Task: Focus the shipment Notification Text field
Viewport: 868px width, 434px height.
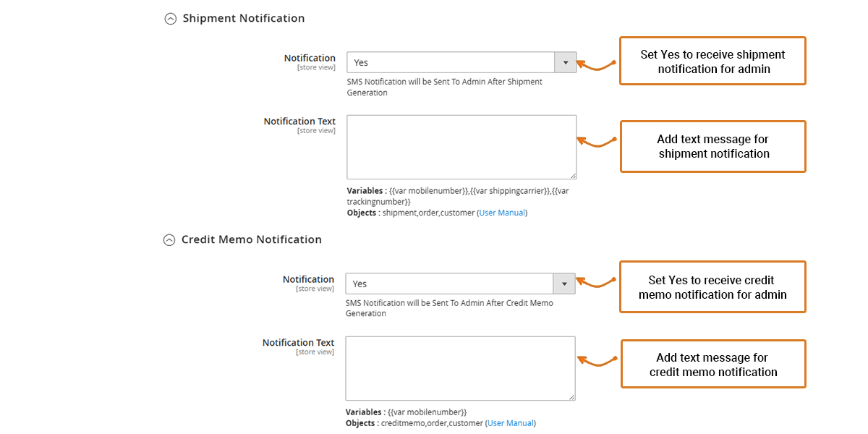Action: pyautogui.click(x=461, y=147)
